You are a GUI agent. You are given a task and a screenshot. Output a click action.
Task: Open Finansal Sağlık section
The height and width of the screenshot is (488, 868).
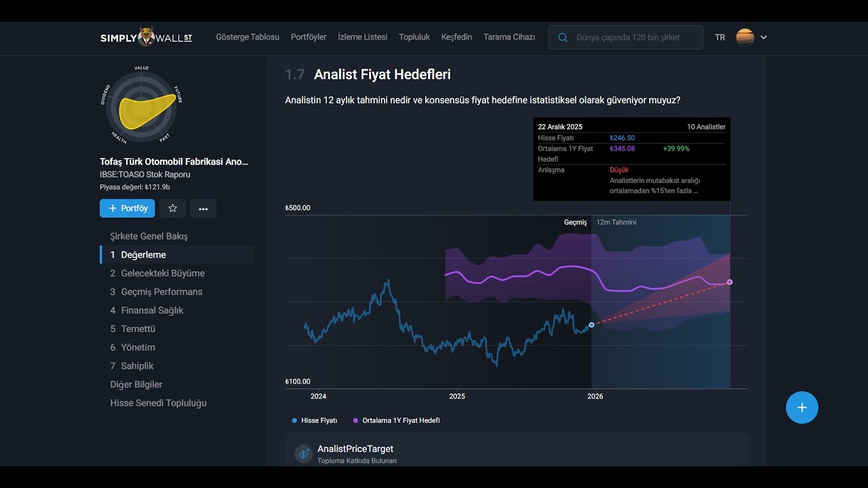(x=147, y=310)
